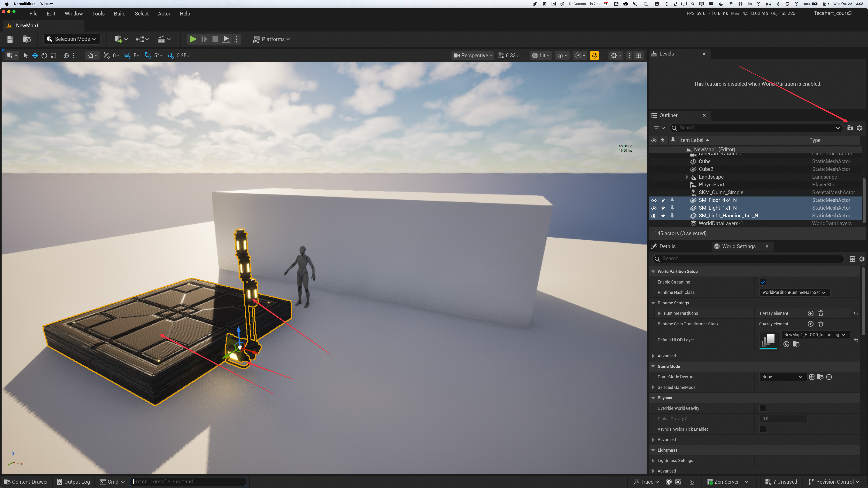
Task: Open the Outliner settings gear
Action: (x=860, y=128)
